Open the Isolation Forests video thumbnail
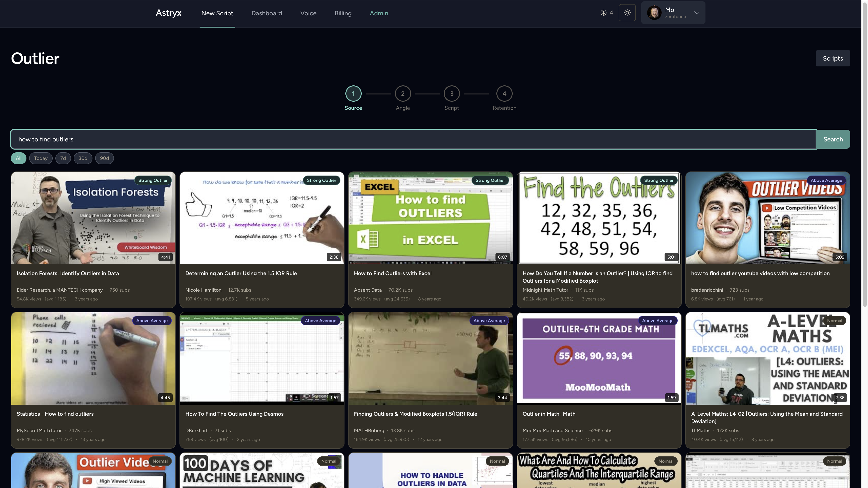 [93, 218]
